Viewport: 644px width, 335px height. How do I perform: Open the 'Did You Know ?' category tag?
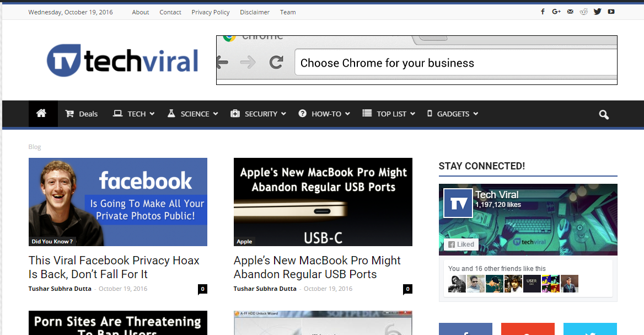52,241
